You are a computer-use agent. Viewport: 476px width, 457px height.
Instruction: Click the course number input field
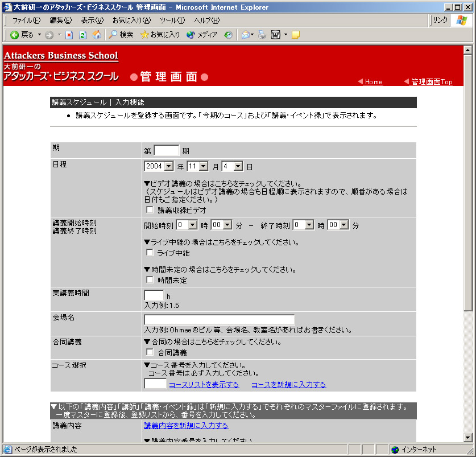(155, 384)
